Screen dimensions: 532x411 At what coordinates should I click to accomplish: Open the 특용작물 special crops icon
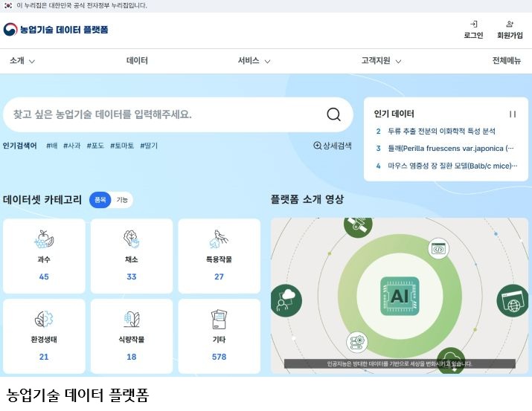[219, 239]
